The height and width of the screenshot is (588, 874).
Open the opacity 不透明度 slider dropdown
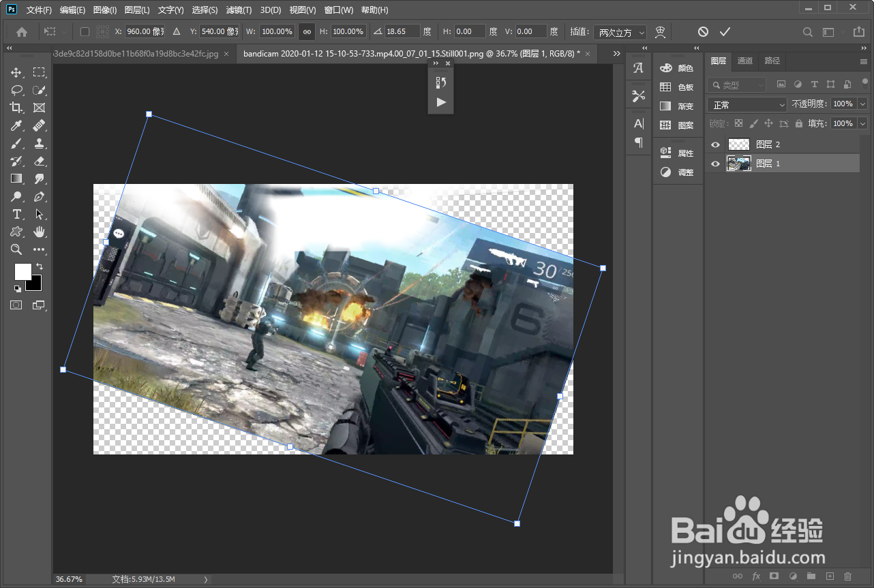862,104
